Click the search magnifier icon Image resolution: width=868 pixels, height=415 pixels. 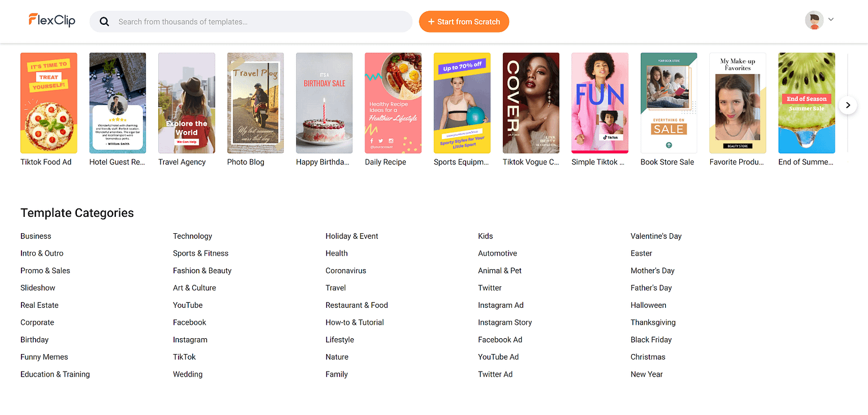tap(104, 21)
